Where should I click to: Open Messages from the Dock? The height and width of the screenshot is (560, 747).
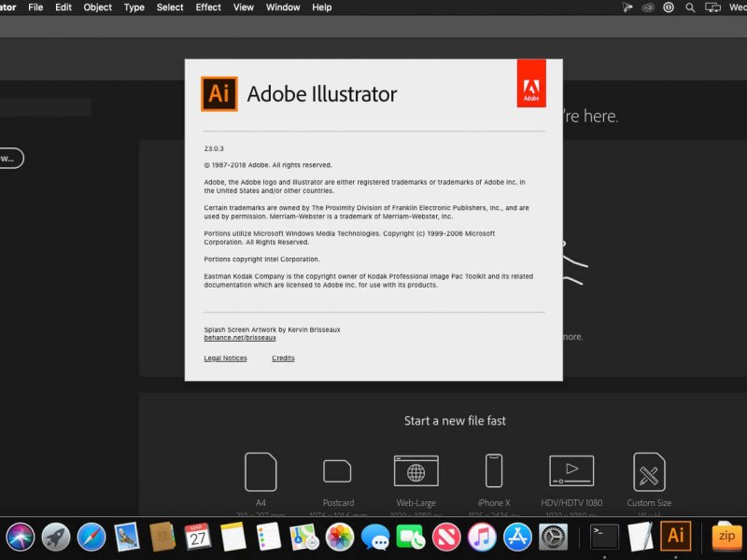tap(375, 538)
